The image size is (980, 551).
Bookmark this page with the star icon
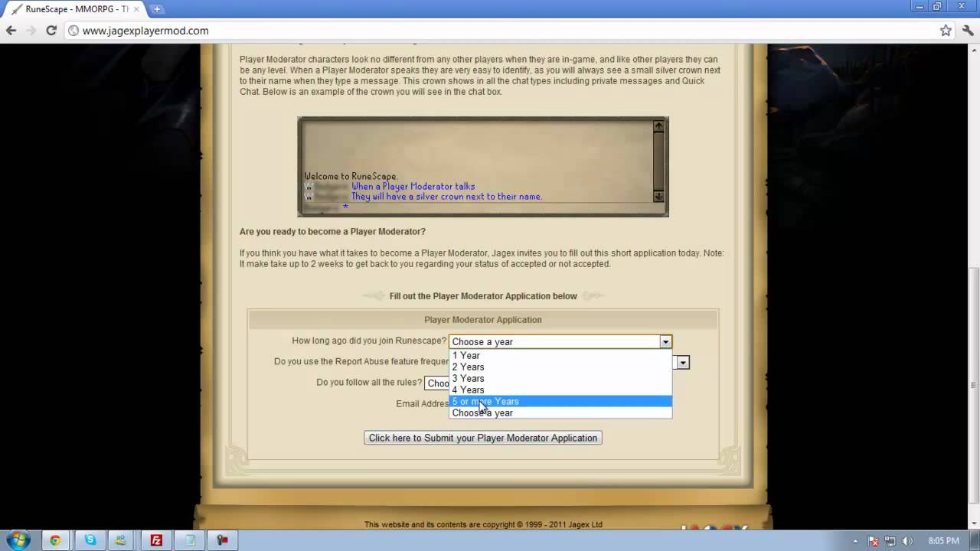point(946,31)
